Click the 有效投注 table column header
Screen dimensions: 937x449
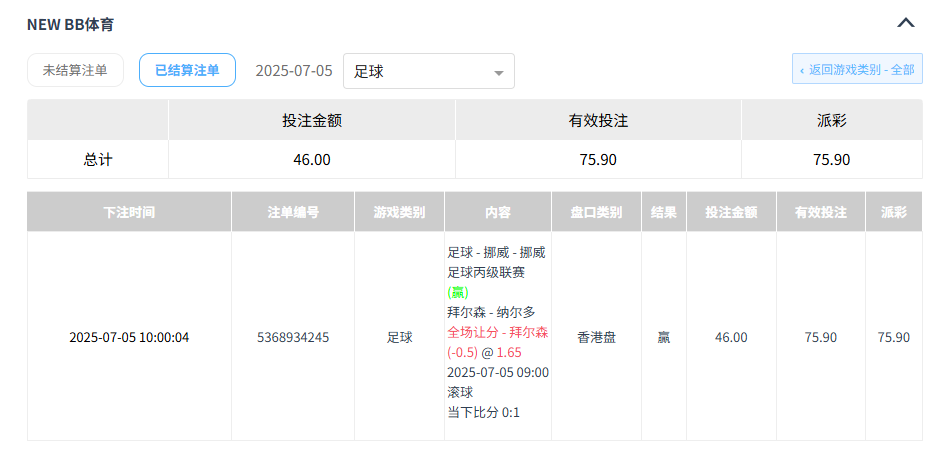coord(821,212)
